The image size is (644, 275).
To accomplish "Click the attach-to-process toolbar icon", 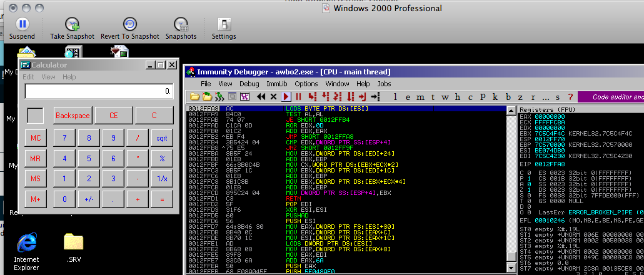I will click(207, 97).
